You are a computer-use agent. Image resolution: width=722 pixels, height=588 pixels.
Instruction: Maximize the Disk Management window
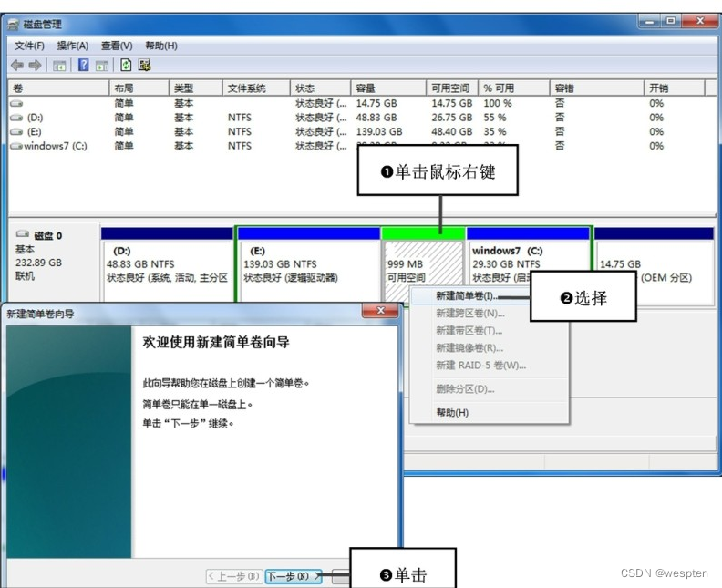tap(671, 21)
